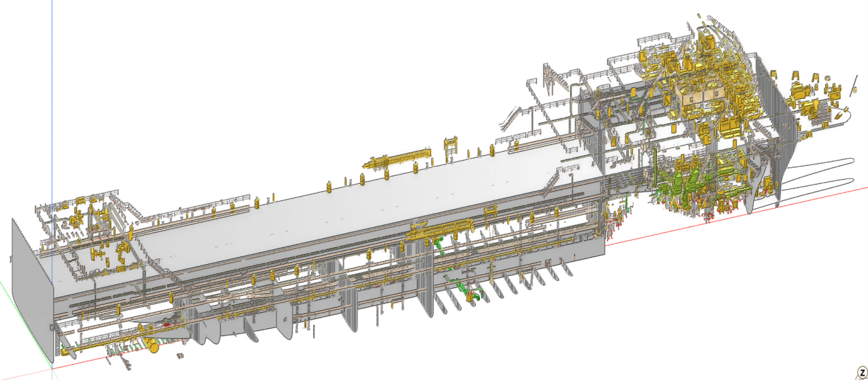
Task: Select the long yellow assembly beneath the deck
Action: pos(434,231)
